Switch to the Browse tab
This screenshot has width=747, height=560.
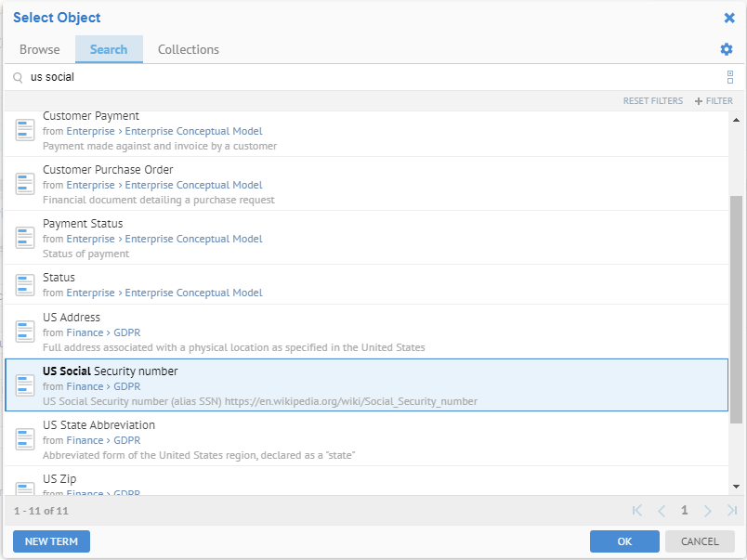click(x=40, y=49)
